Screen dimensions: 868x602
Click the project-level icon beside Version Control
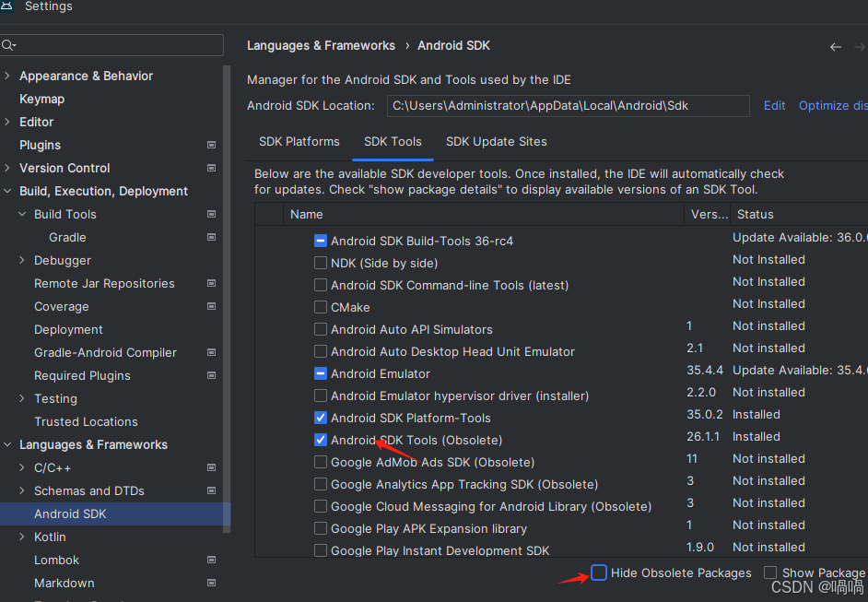click(x=211, y=168)
